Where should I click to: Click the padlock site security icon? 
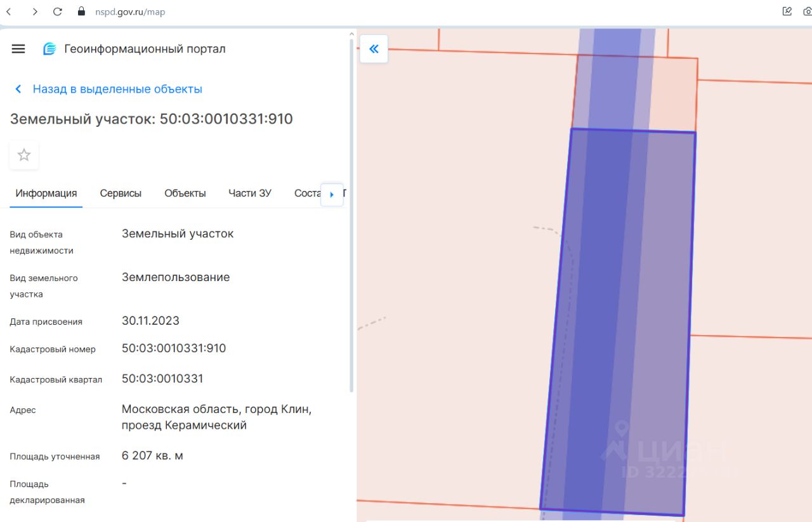coord(81,11)
